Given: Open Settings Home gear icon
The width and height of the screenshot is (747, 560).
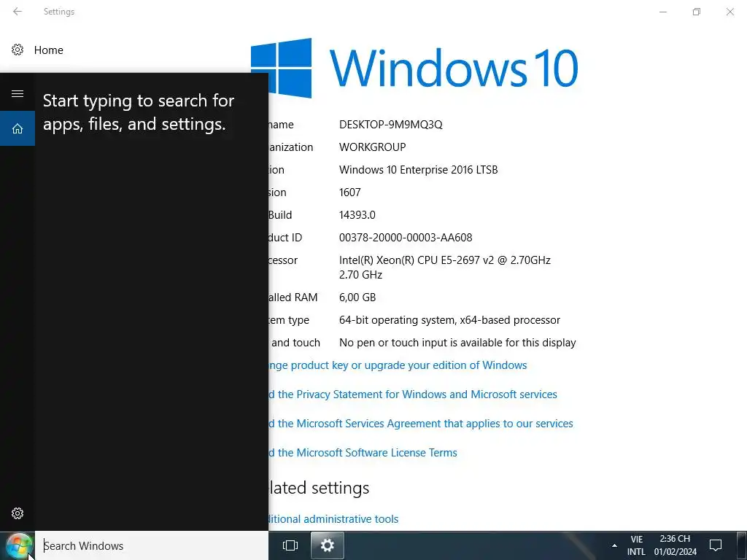Looking at the screenshot, I should (x=18, y=50).
